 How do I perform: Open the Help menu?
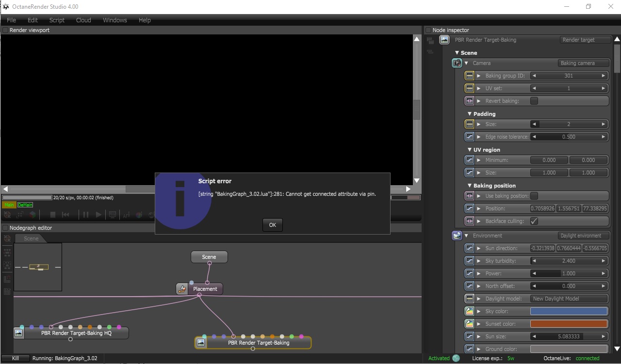(x=145, y=20)
